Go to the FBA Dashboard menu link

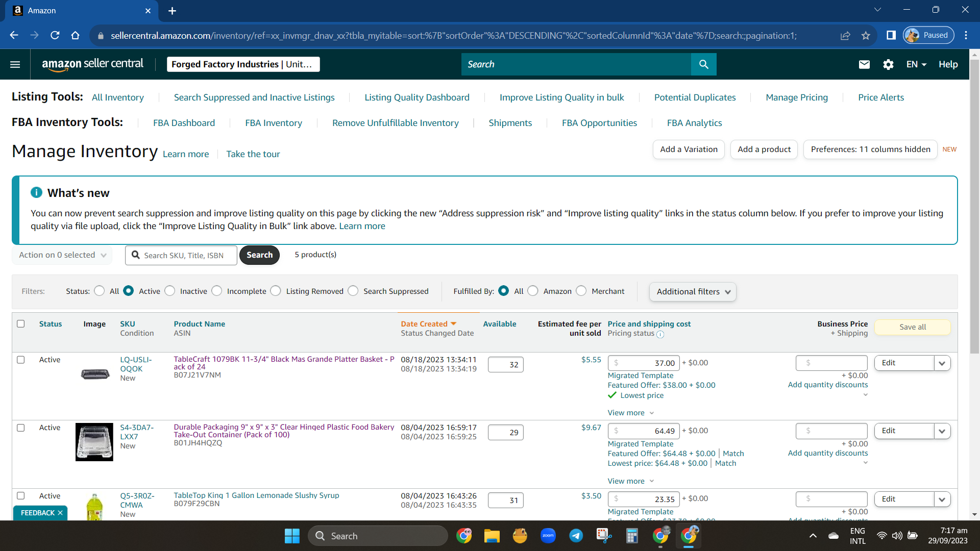click(184, 123)
